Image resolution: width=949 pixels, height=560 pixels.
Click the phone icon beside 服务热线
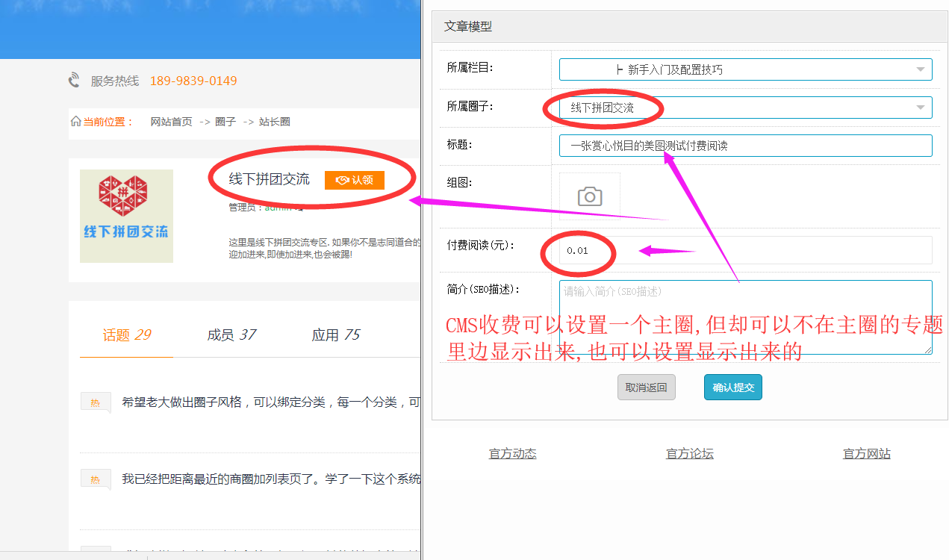click(74, 81)
